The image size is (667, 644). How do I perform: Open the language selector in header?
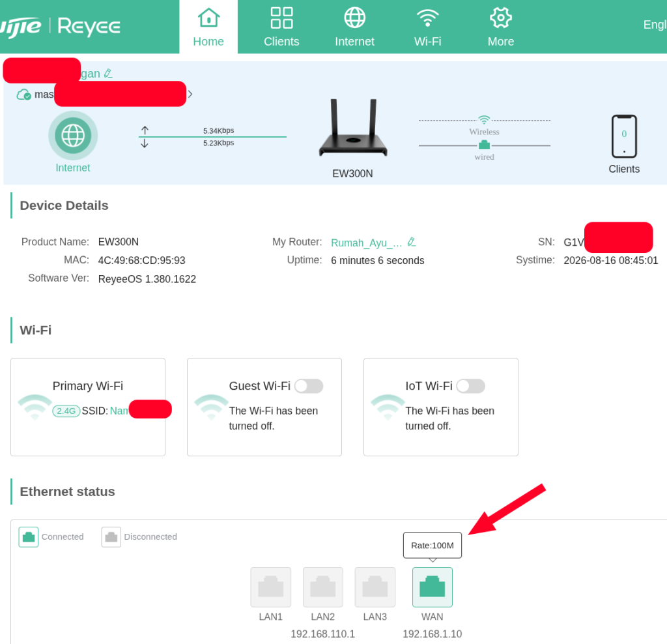click(655, 25)
